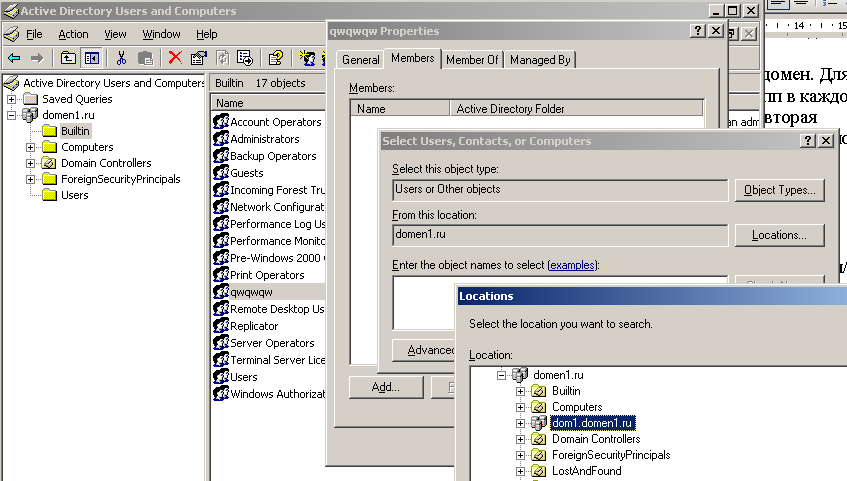Click the help button of qwqwqw Properties dialog
847x481 pixels.
click(x=697, y=31)
